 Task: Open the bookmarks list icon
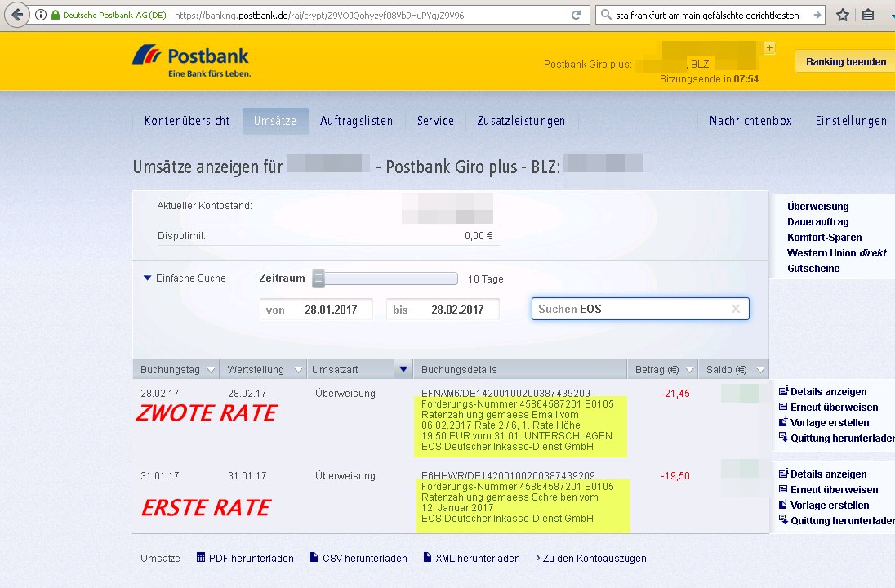click(868, 15)
